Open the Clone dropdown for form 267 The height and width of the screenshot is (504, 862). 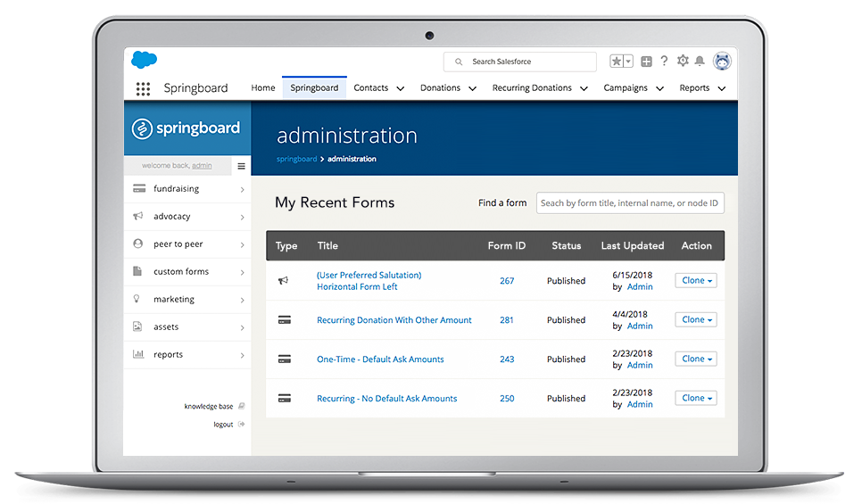pyautogui.click(x=696, y=280)
